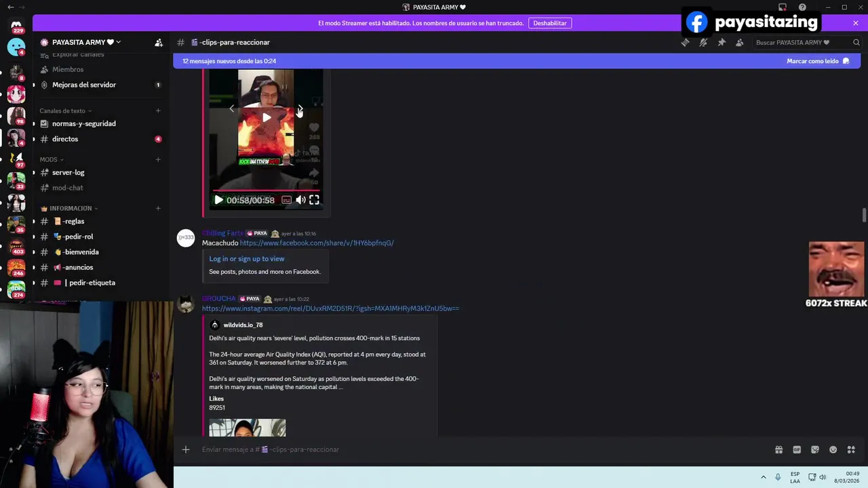
Task: Open directos channel
Action: coord(65,139)
